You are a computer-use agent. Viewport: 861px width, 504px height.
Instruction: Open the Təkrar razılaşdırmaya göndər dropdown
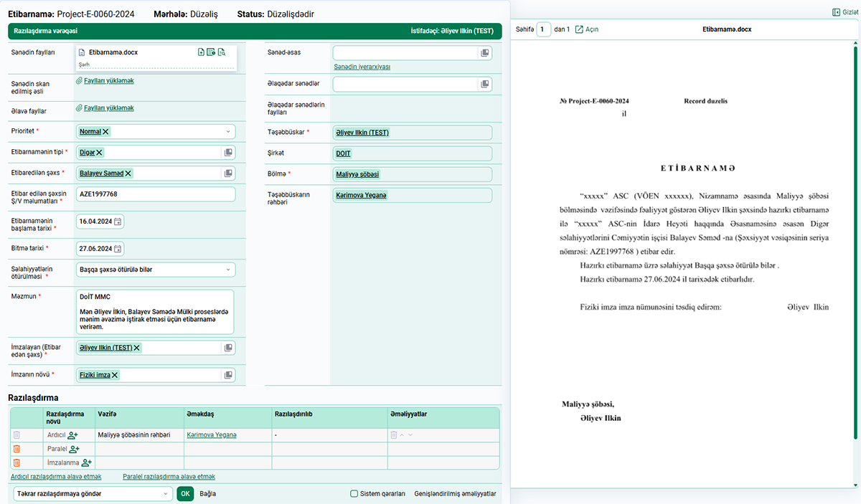click(x=93, y=493)
